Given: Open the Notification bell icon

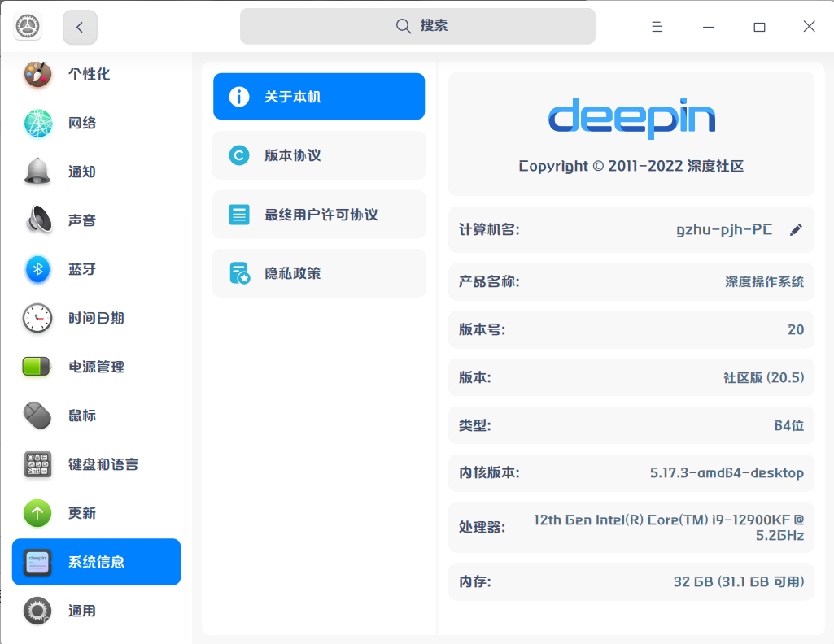Looking at the screenshot, I should [x=37, y=172].
